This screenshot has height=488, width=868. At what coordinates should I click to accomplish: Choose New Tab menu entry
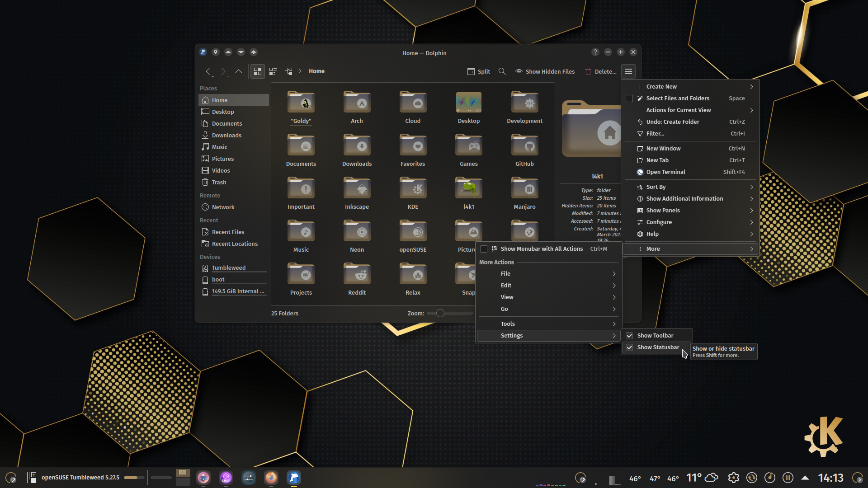691,160
